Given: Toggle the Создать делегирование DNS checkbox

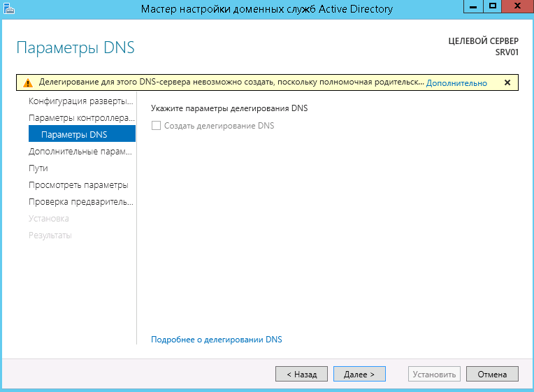Looking at the screenshot, I should pos(156,126).
